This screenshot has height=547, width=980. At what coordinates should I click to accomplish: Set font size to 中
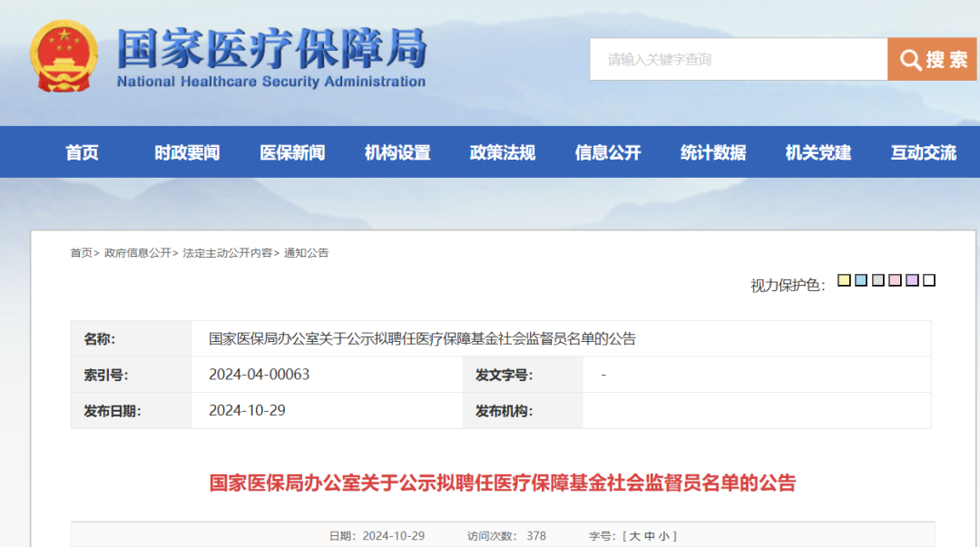click(x=650, y=536)
